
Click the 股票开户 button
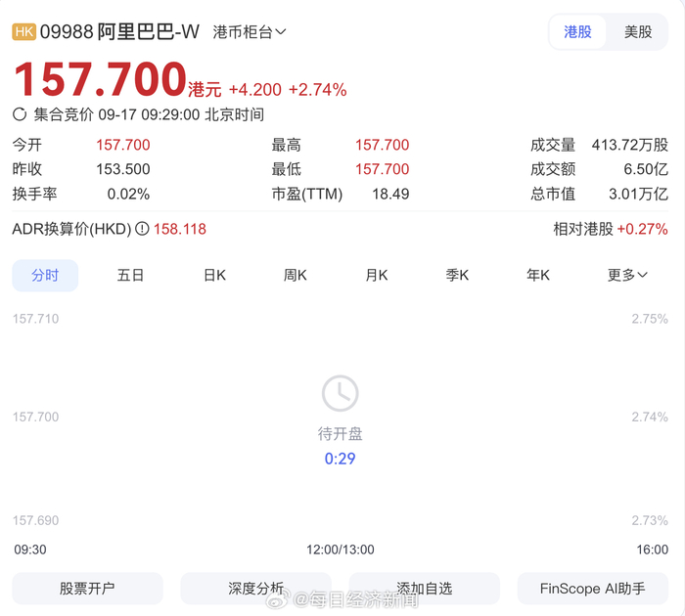point(87,588)
